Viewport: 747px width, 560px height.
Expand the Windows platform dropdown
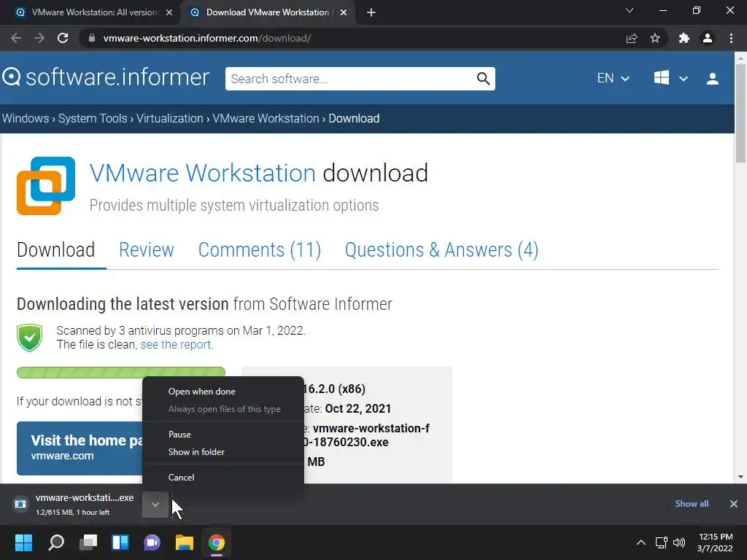[670, 78]
